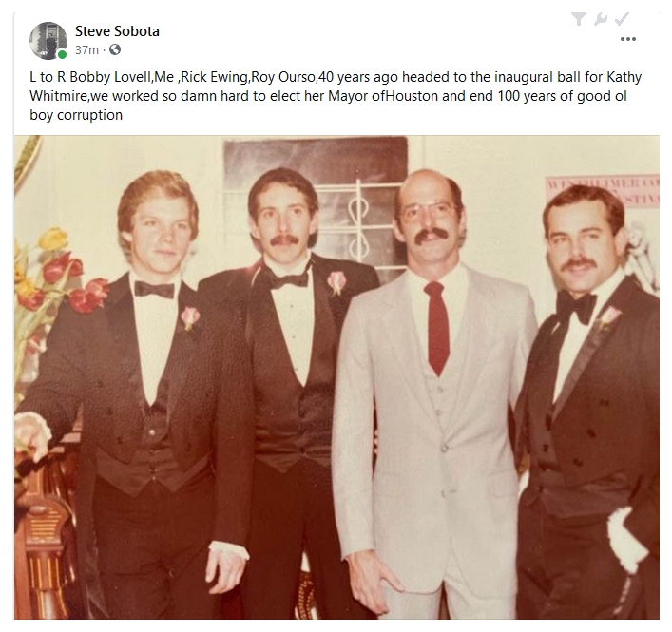This screenshot has width=672, height=632.
Task: Open Steve Sobota's round profile picture
Action: 48,41
